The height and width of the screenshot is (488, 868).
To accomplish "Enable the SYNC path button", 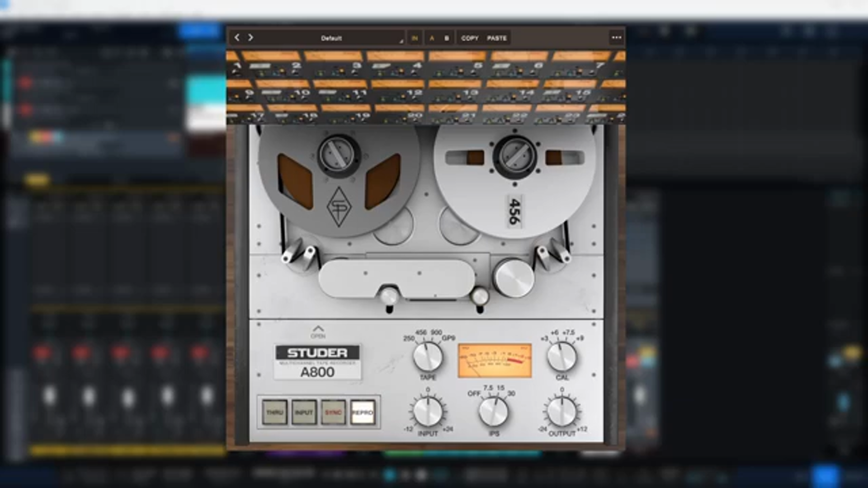I will [333, 412].
